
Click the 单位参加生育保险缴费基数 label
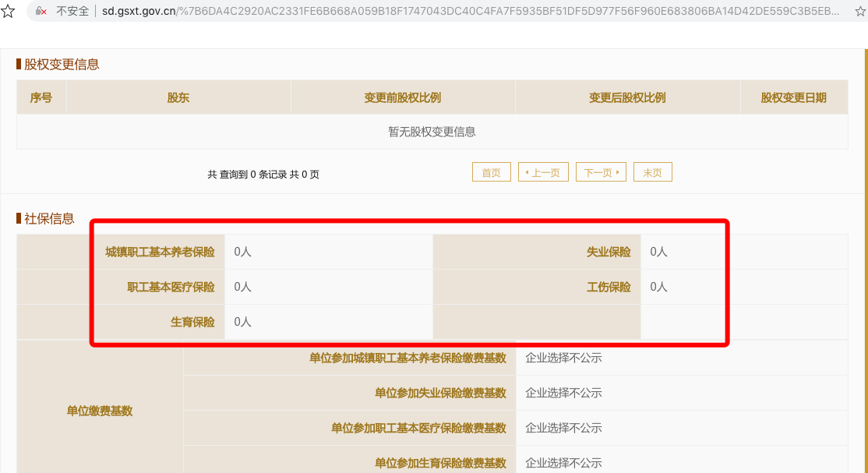pyautogui.click(x=440, y=462)
